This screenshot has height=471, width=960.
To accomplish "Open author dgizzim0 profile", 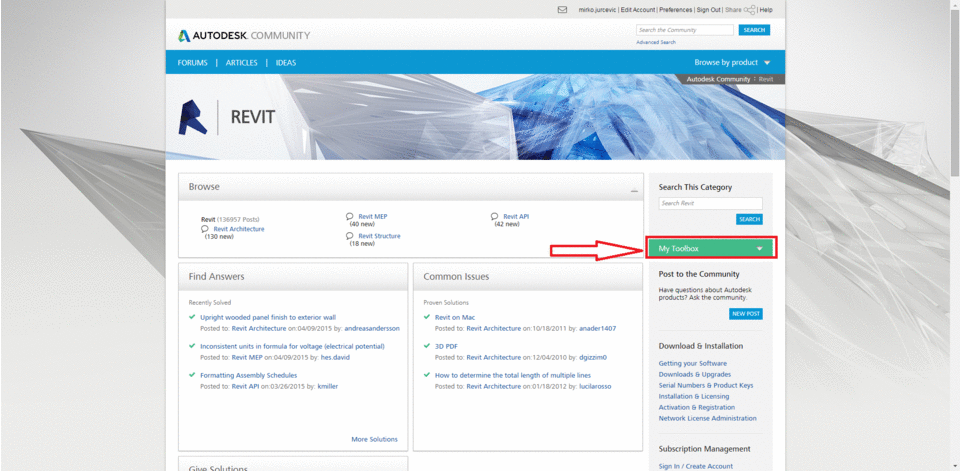I will pos(593,357).
